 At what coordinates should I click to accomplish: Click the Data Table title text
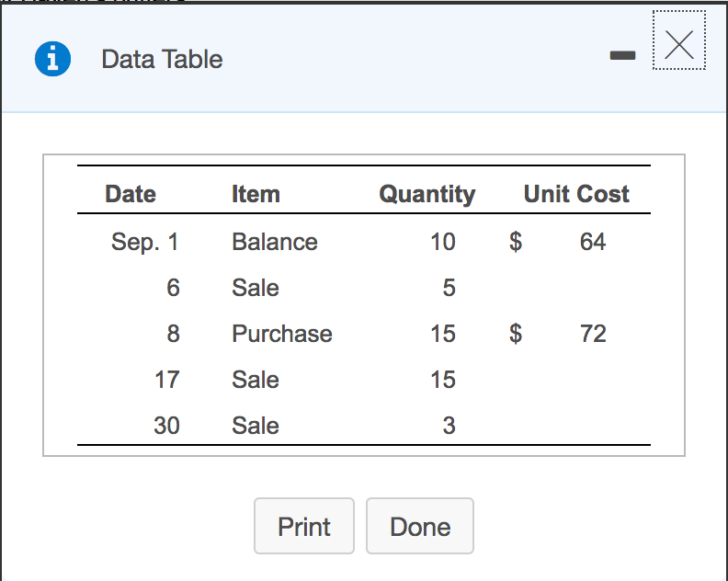[x=162, y=60]
